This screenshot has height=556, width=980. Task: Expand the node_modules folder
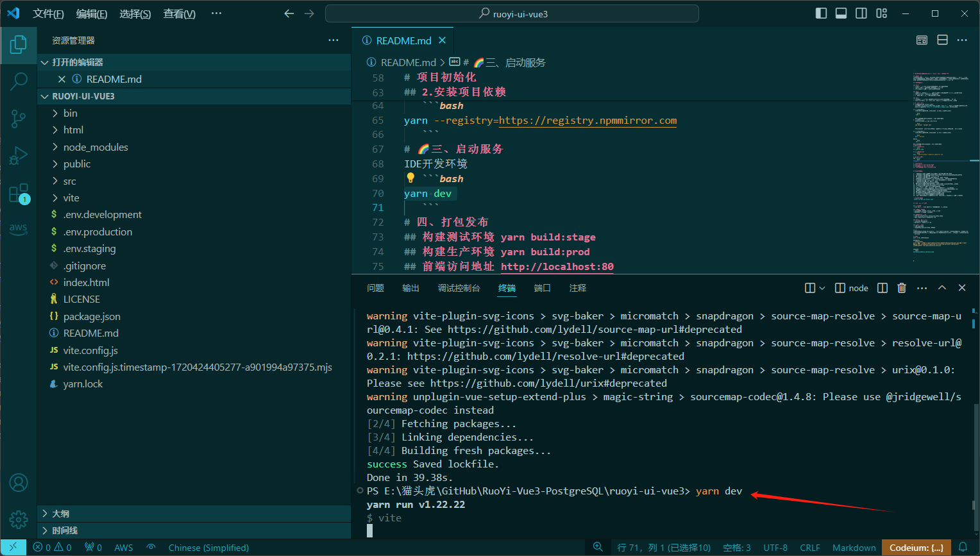click(96, 147)
